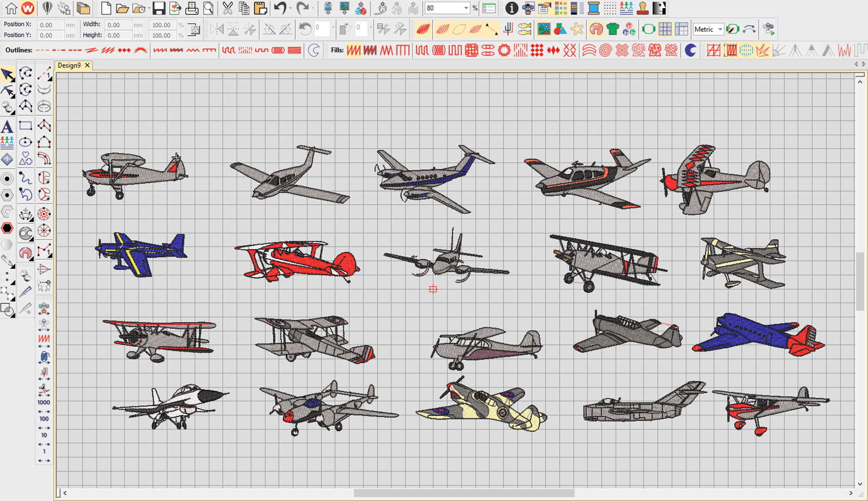Close the Design9 tab
This screenshot has width=868, height=501.
(x=87, y=65)
